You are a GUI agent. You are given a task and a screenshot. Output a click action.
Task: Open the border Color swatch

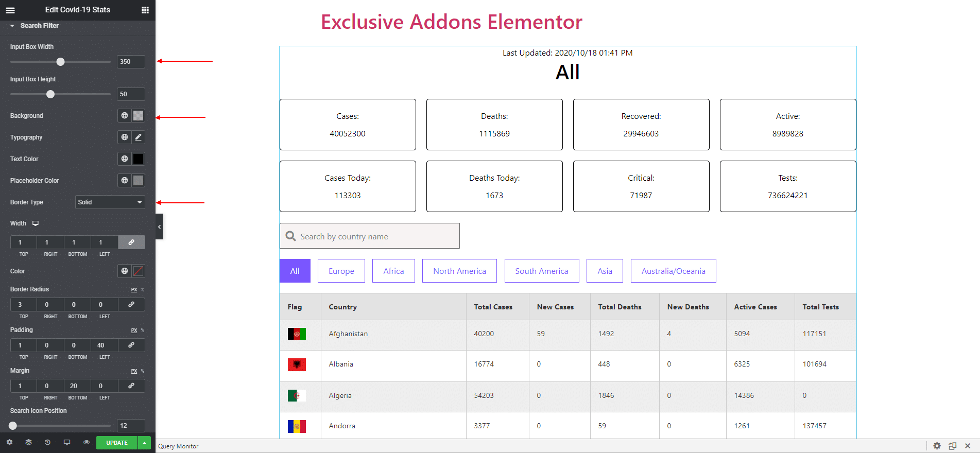pos(139,271)
